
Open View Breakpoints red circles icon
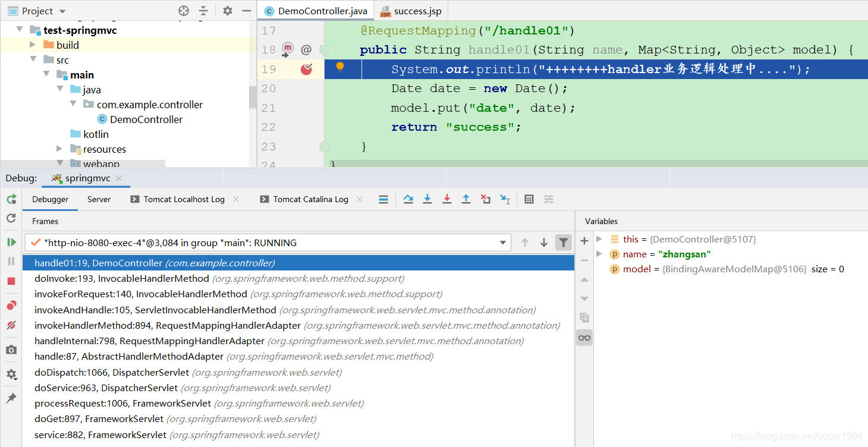(11, 306)
